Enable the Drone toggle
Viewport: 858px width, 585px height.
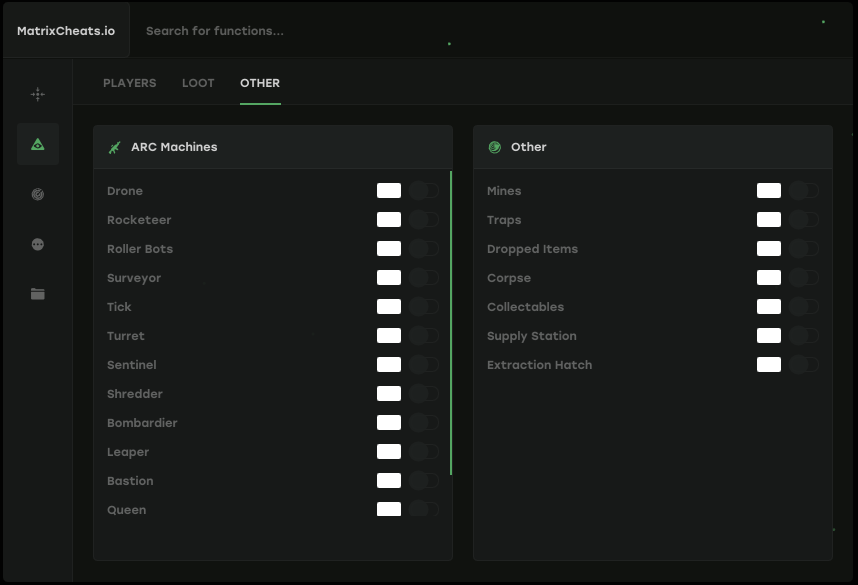point(423,190)
